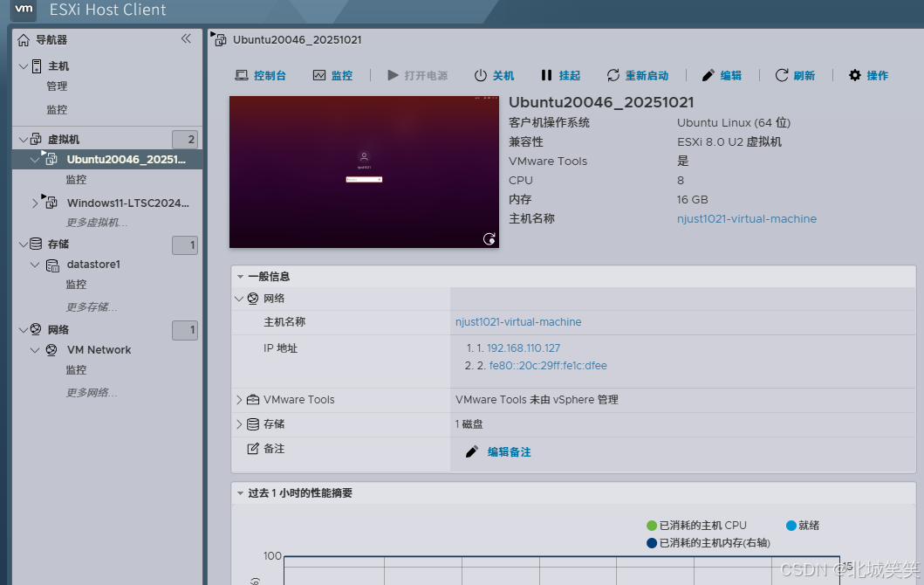
Task: Suspend the VM with 挂起
Action: pyautogui.click(x=560, y=75)
